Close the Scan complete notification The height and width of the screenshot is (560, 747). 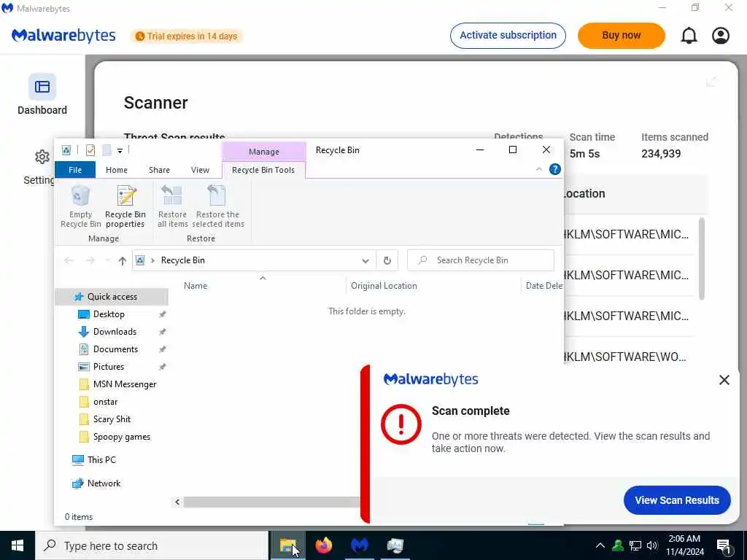tap(724, 379)
